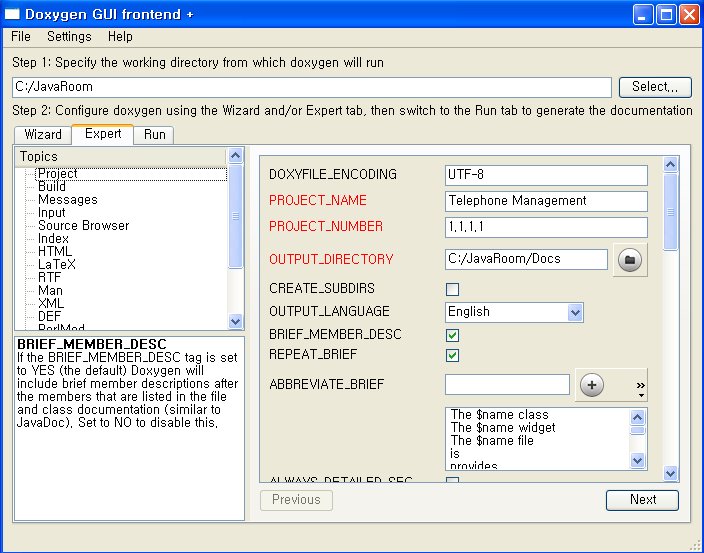The height and width of the screenshot is (553, 704).
Task: Select HTML topic in tree
Action: (55, 251)
